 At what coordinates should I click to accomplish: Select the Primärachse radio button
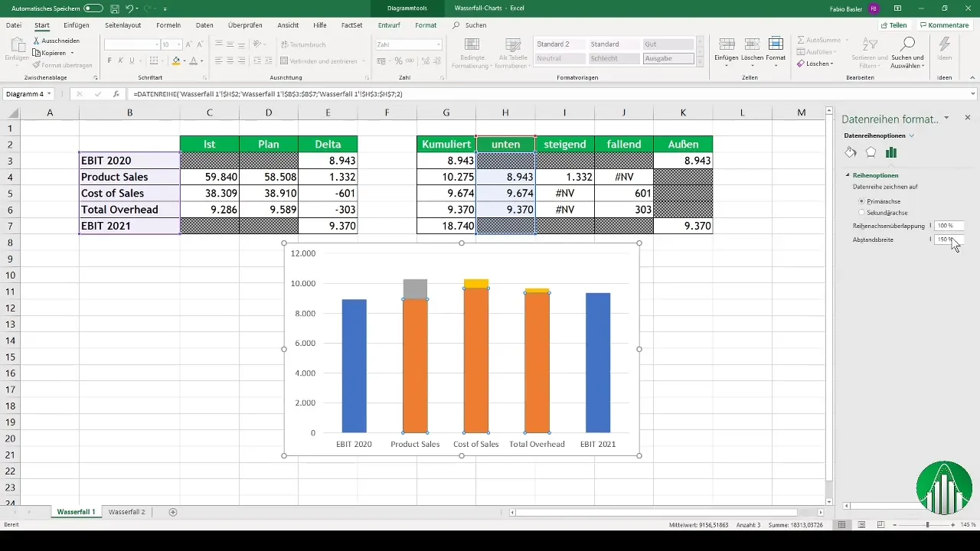[x=862, y=201]
